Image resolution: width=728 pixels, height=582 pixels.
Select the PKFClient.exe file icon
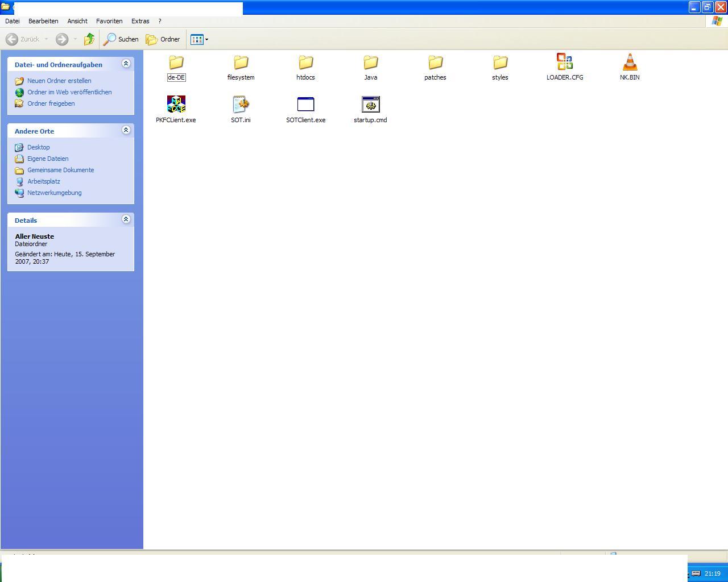pyautogui.click(x=176, y=105)
